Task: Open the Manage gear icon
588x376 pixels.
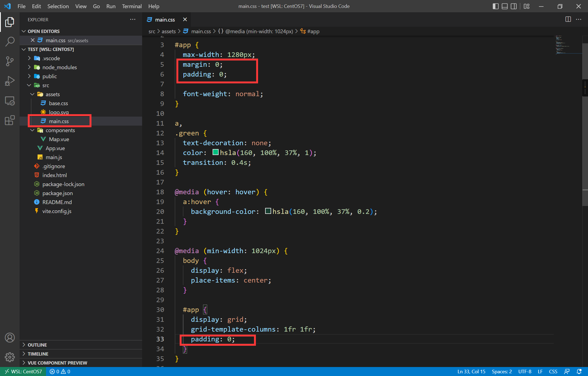Action: [x=10, y=357]
